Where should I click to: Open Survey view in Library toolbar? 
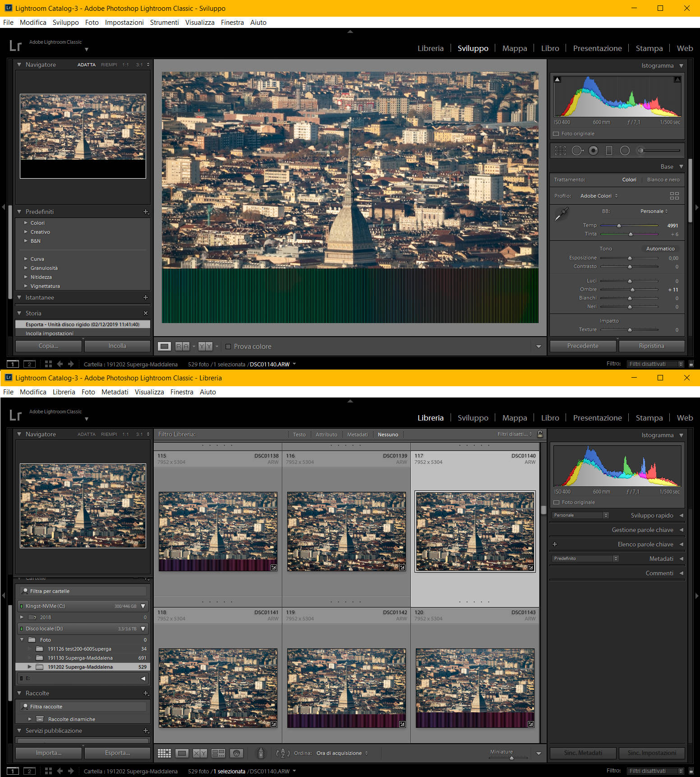218,753
